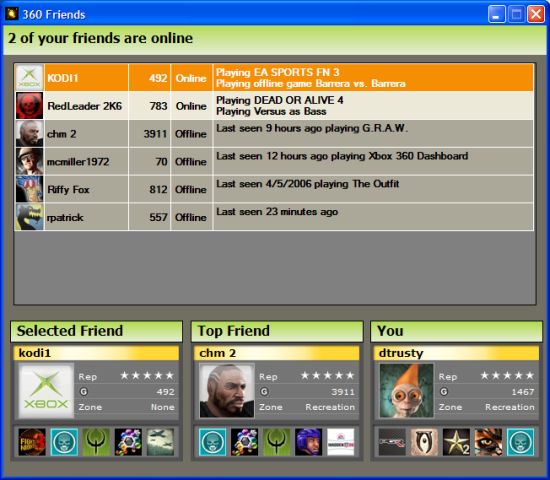Click kodi1's airplane game icon
Image resolution: width=550 pixels, height=480 pixels.
[x=160, y=442]
